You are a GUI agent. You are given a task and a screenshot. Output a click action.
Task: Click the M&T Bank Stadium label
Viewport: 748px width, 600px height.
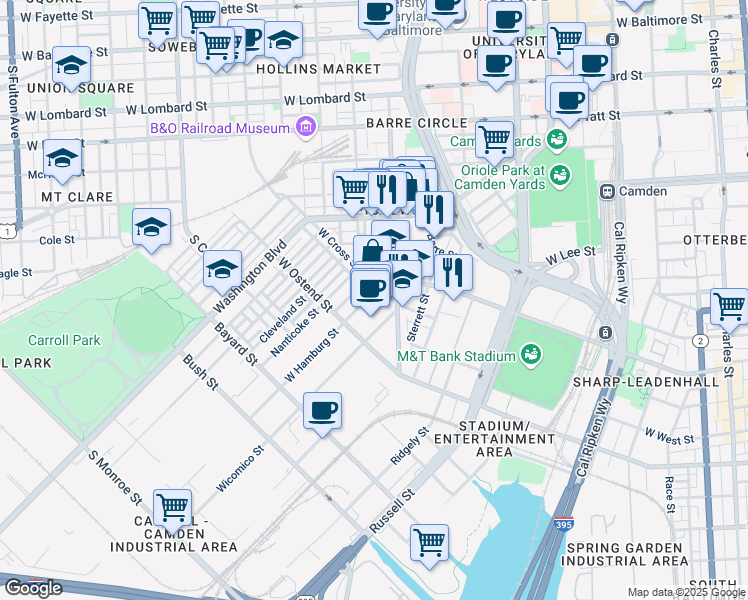click(x=457, y=356)
